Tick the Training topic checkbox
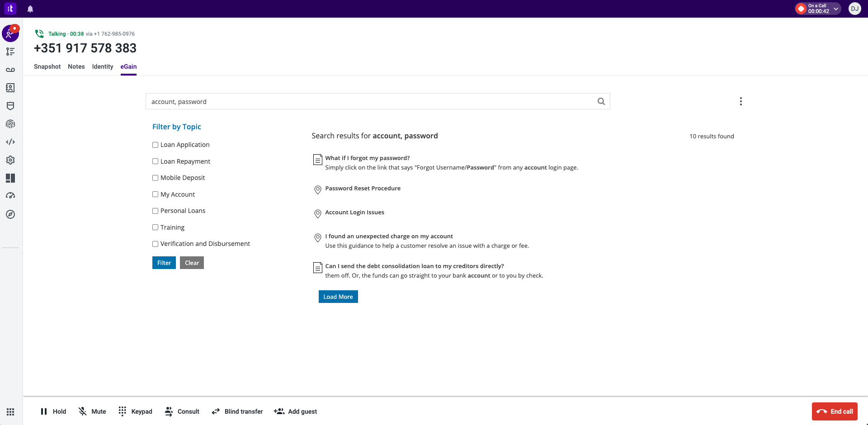 click(155, 227)
